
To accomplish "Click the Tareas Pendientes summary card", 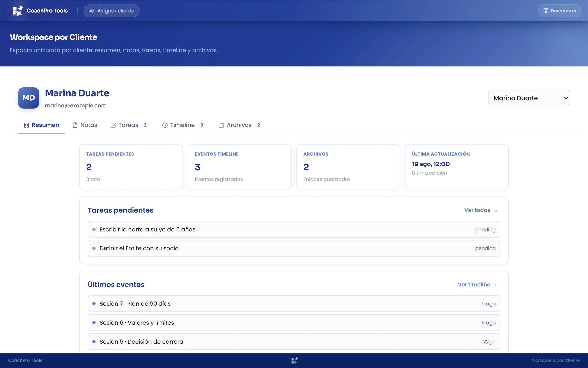I will click(x=131, y=167).
